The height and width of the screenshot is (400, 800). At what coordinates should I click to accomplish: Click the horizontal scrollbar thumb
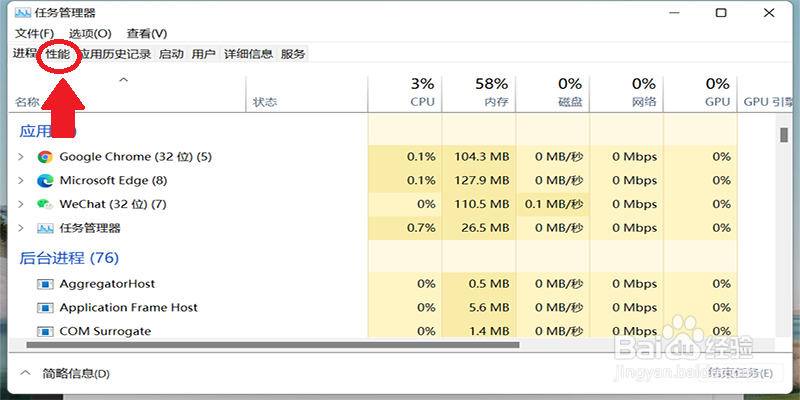tap(272, 345)
